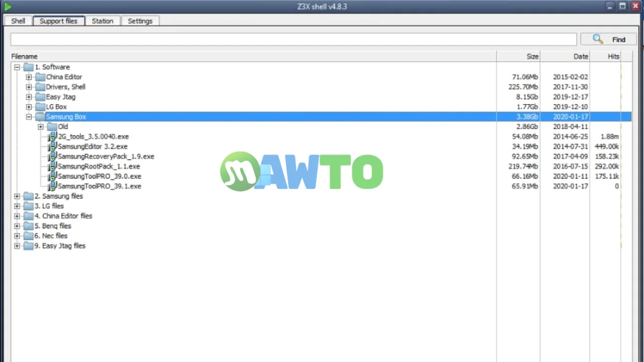Click the 3. LG files folder icon
The width and height of the screenshot is (644, 362).
(29, 206)
